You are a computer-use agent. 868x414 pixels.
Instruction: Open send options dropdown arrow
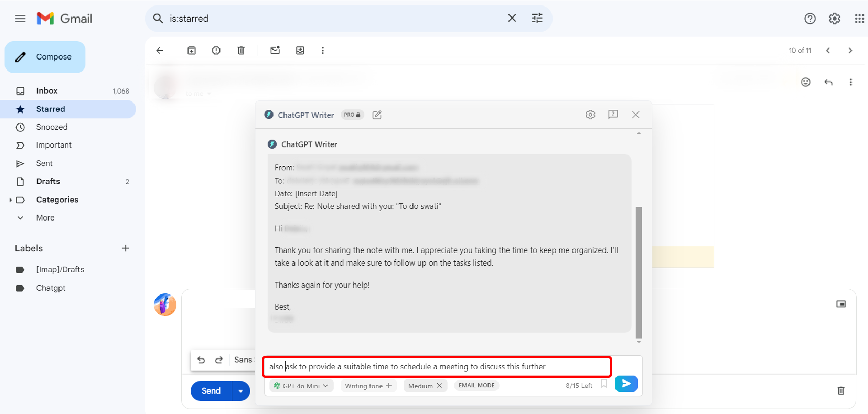(x=241, y=391)
